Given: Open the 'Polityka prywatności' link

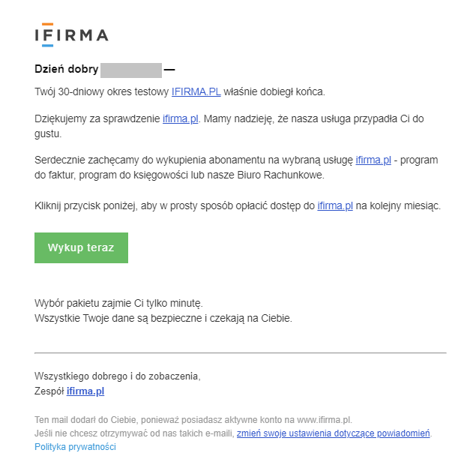Looking at the screenshot, I should coord(75,447).
